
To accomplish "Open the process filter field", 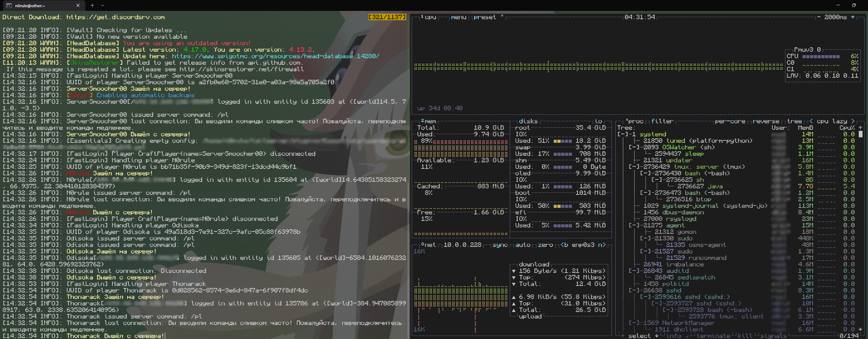I will 662,121.
